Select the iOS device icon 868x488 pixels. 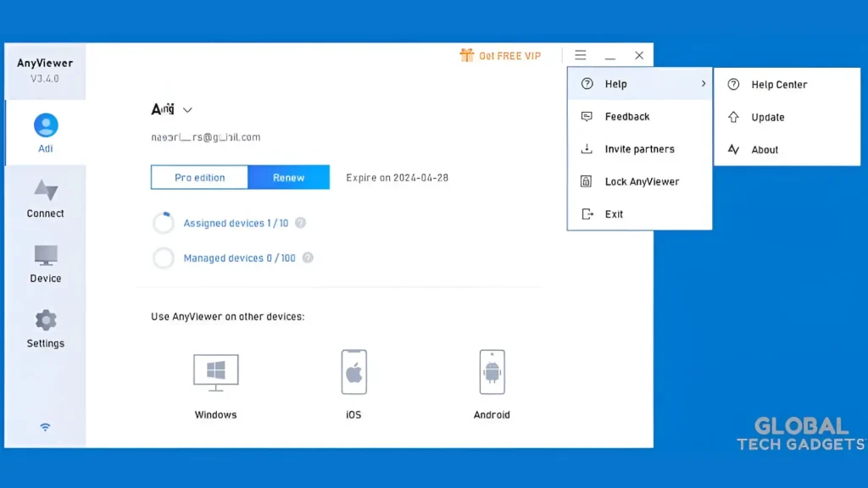(353, 371)
